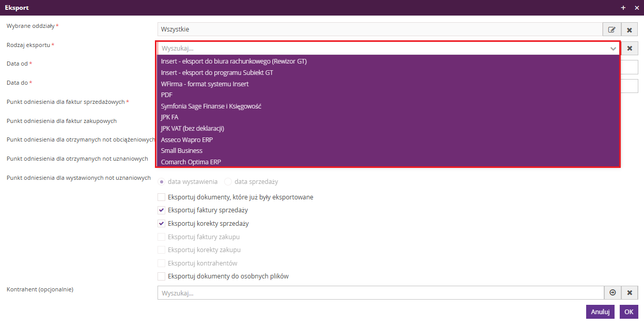Close the Eksport dialog window
The height and width of the screenshot is (326, 644).
637,8
